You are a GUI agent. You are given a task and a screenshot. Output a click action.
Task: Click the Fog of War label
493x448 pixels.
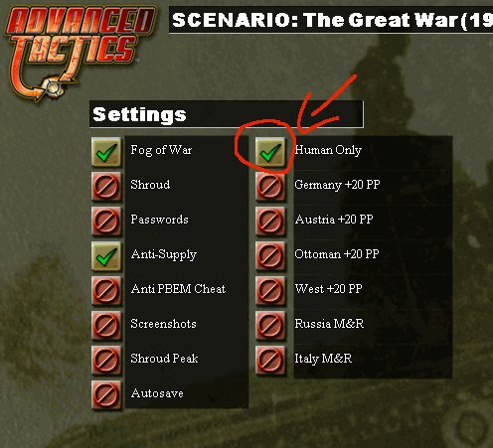coord(161,150)
